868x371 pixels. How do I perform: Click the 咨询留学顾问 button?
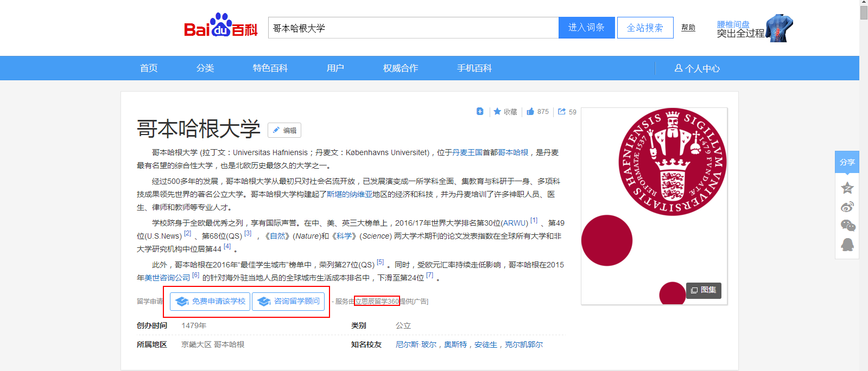tap(288, 301)
